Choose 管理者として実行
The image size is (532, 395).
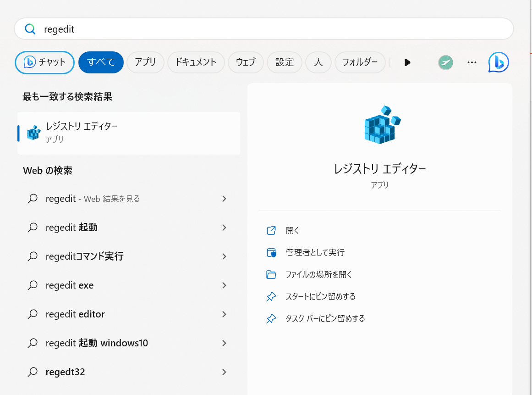click(x=315, y=252)
